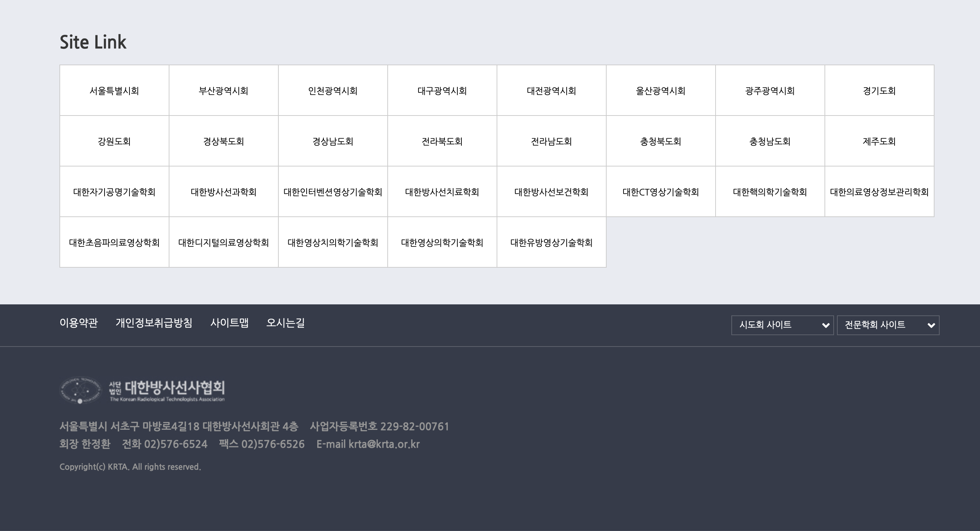Expand the 시도회 사이트 dropdown
This screenshot has width=980, height=531.
782,325
